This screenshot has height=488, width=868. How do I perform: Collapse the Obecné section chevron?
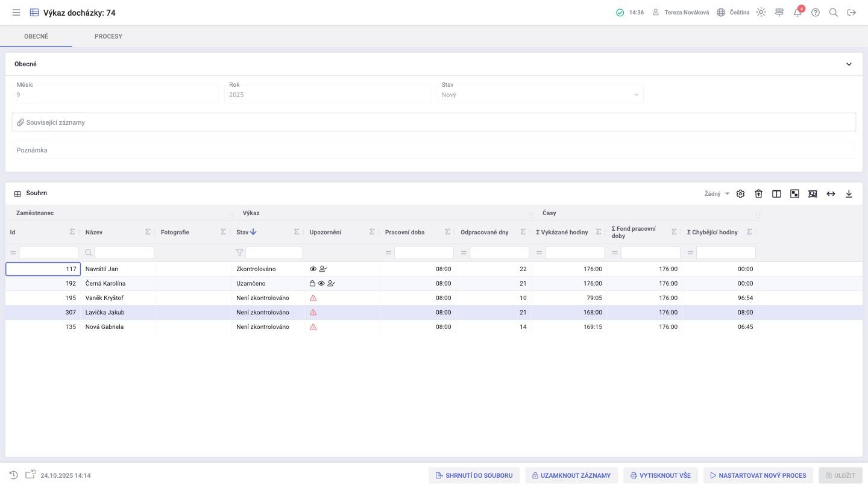(849, 64)
